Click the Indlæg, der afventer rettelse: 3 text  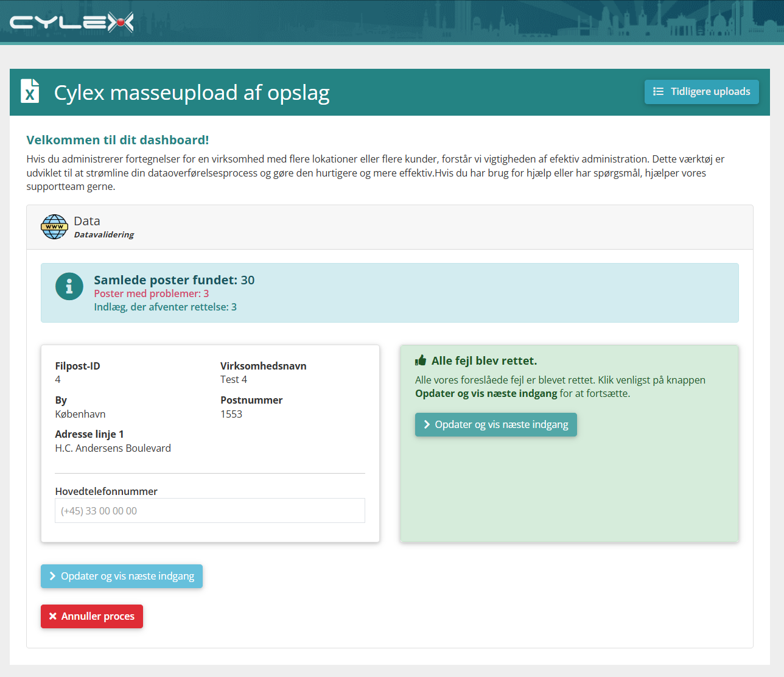166,307
